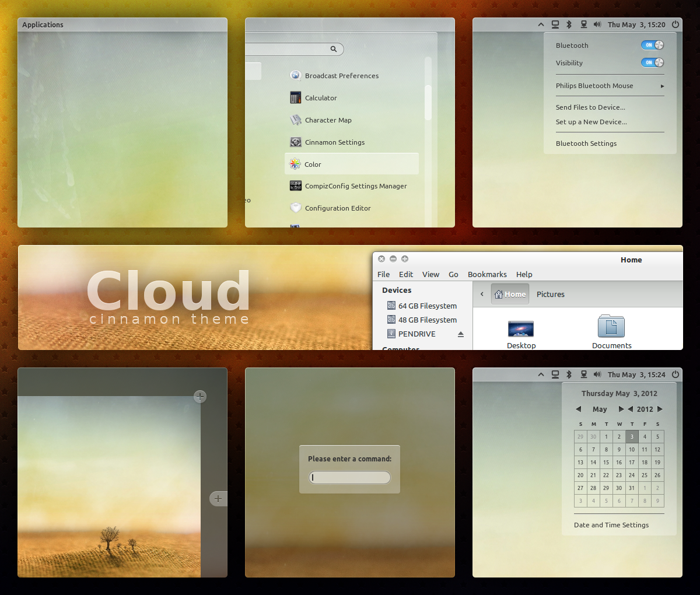Image resolution: width=700 pixels, height=595 pixels.
Task: Click Set up a New Device...
Action: (x=591, y=122)
